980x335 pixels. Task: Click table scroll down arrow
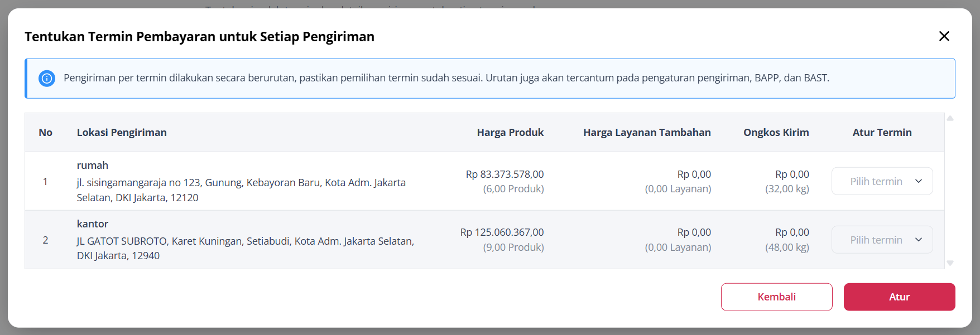950,263
